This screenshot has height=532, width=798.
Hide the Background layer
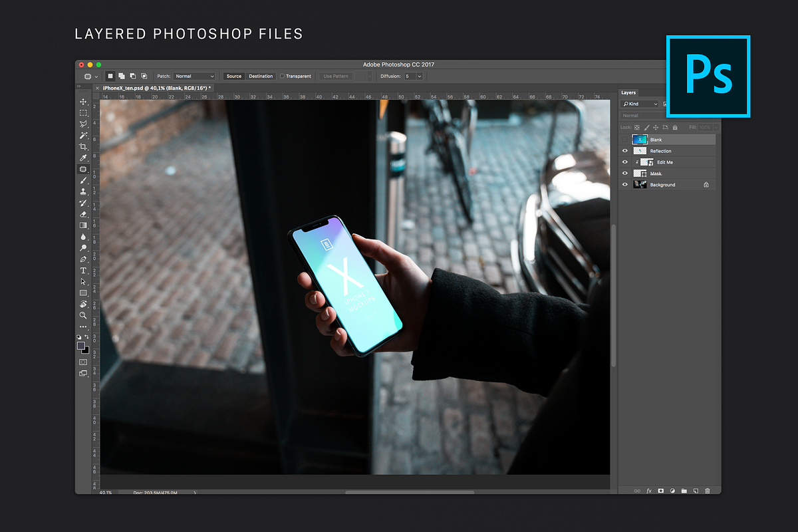[625, 185]
